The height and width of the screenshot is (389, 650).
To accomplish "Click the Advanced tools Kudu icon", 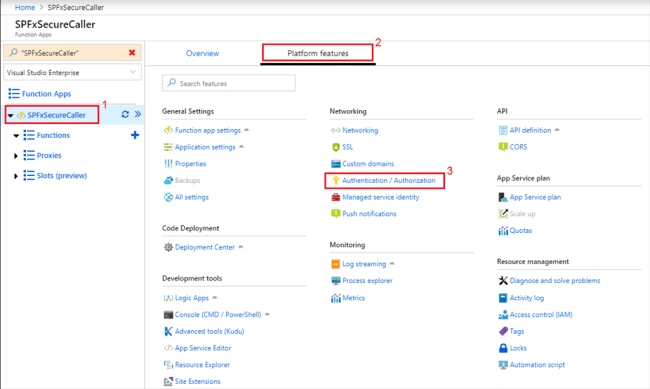I will pyautogui.click(x=168, y=331).
